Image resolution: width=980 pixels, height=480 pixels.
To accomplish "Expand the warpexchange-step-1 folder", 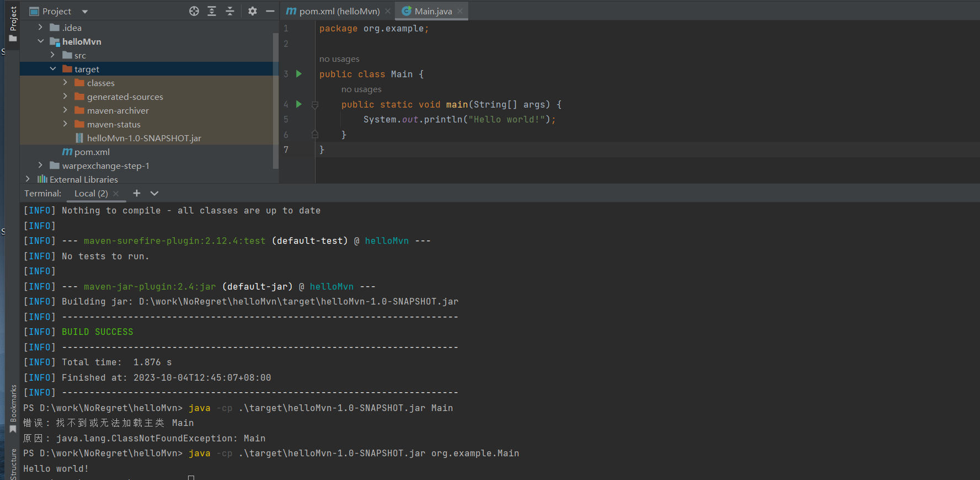I will tap(40, 165).
